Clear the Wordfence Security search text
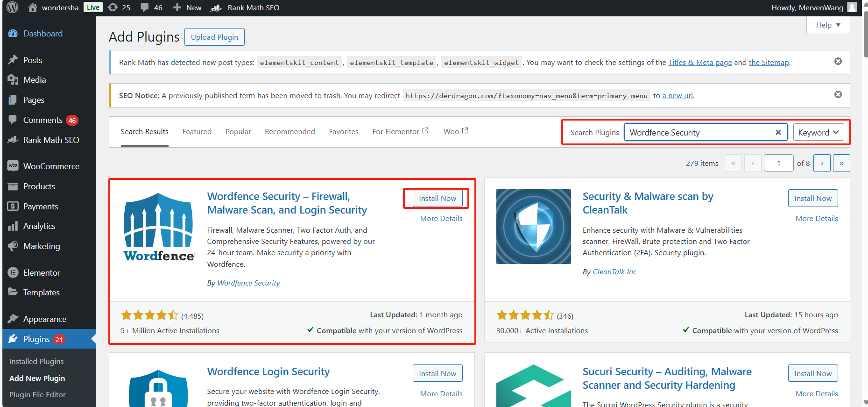868x407 pixels. click(x=778, y=132)
